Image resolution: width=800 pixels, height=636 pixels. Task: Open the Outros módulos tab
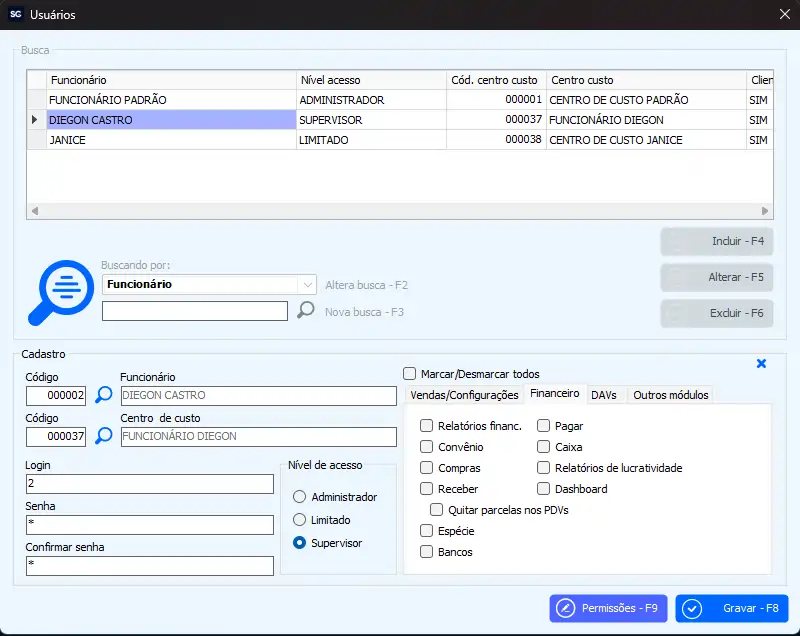pos(670,395)
